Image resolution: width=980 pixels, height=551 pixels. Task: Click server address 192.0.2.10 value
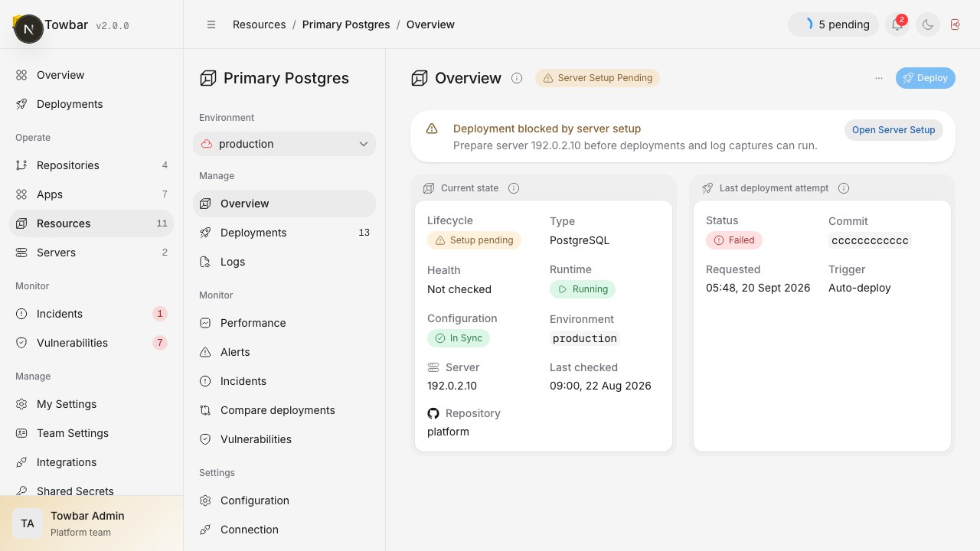point(452,386)
